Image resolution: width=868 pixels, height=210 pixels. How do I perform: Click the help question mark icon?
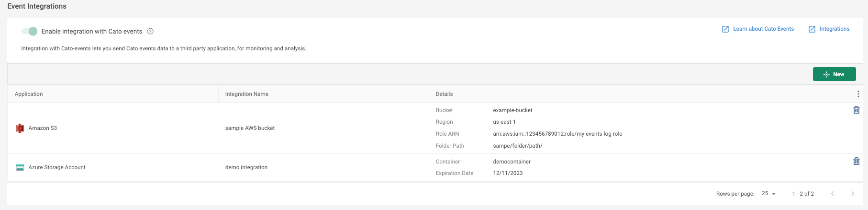tap(150, 31)
